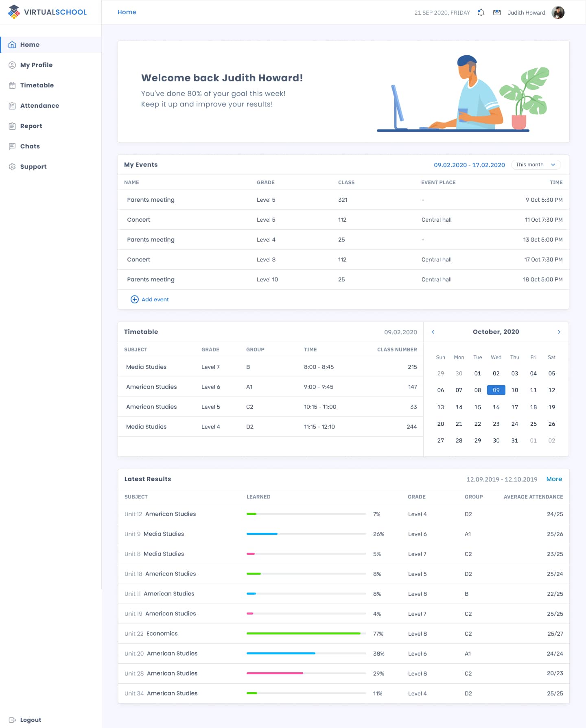Click the Judith Howard username in header
This screenshot has width=586, height=728.
(526, 13)
